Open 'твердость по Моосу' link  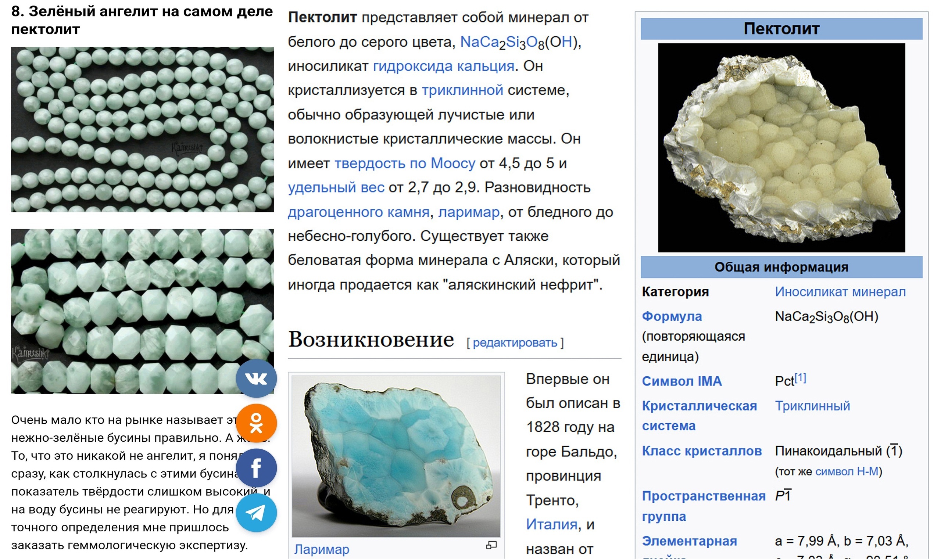pos(405,164)
